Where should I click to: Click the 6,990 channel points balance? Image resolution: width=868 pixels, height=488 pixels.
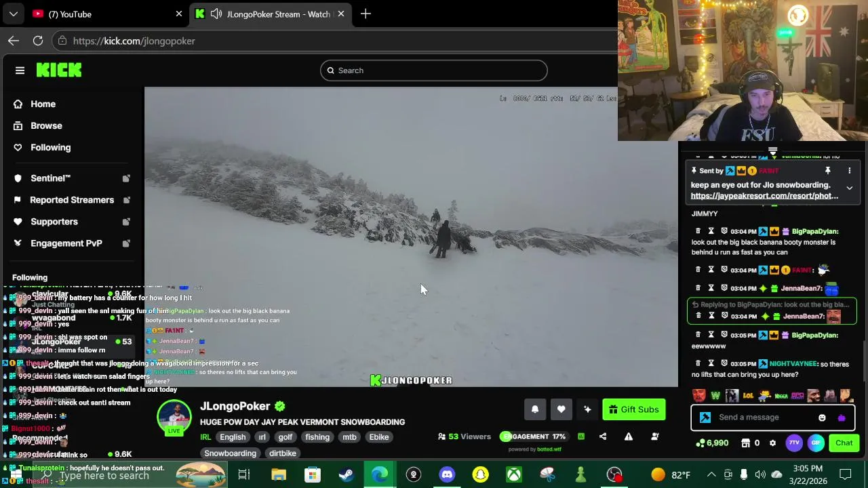click(x=712, y=443)
